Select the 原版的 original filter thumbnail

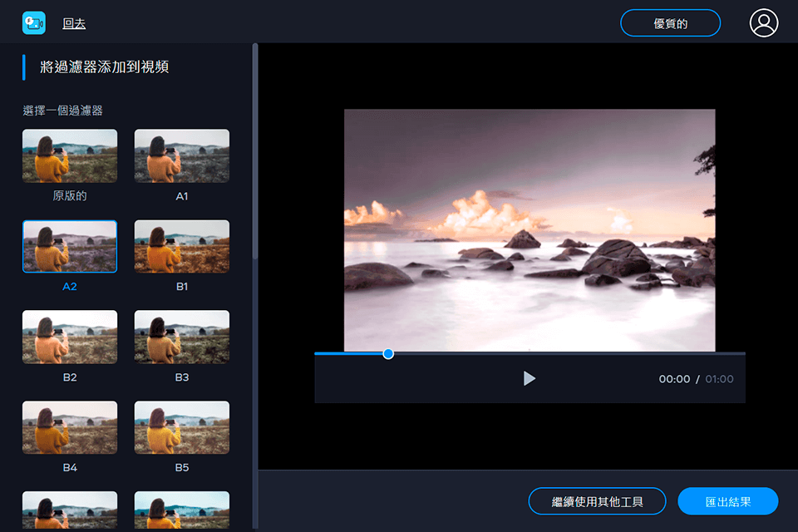[x=70, y=155]
